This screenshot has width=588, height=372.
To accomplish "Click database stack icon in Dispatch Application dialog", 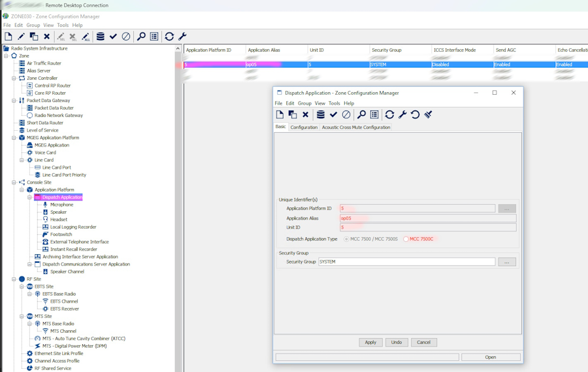I will tap(321, 114).
